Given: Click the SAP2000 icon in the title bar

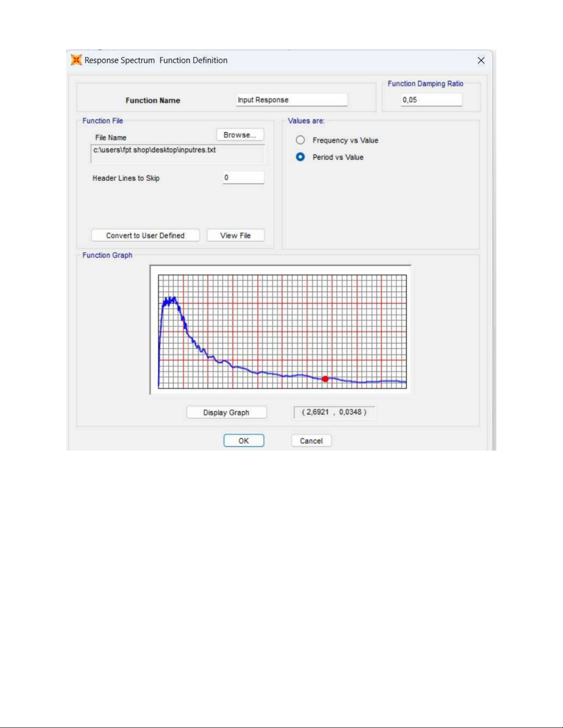Looking at the screenshot, I should point(76,60).
